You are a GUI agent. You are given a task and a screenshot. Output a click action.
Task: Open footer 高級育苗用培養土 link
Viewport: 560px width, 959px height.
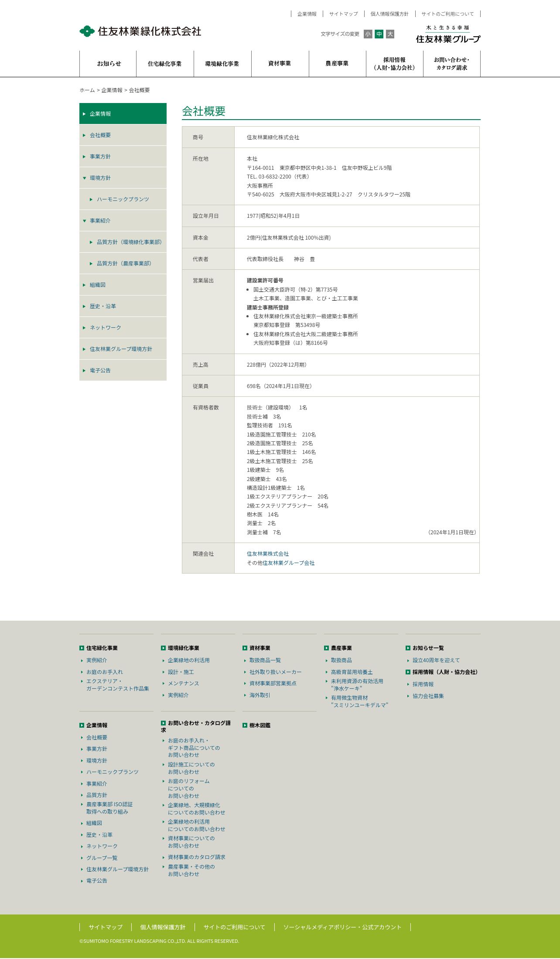tap(352, 672)
